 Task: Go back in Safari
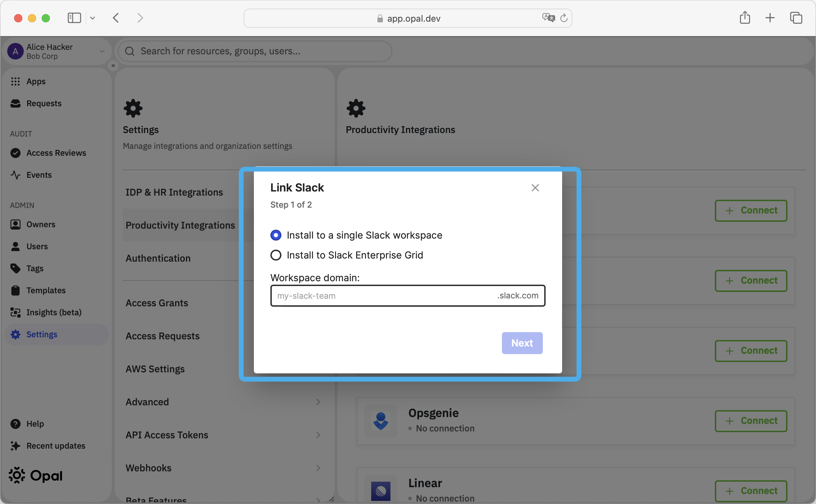tap(116, 18)
